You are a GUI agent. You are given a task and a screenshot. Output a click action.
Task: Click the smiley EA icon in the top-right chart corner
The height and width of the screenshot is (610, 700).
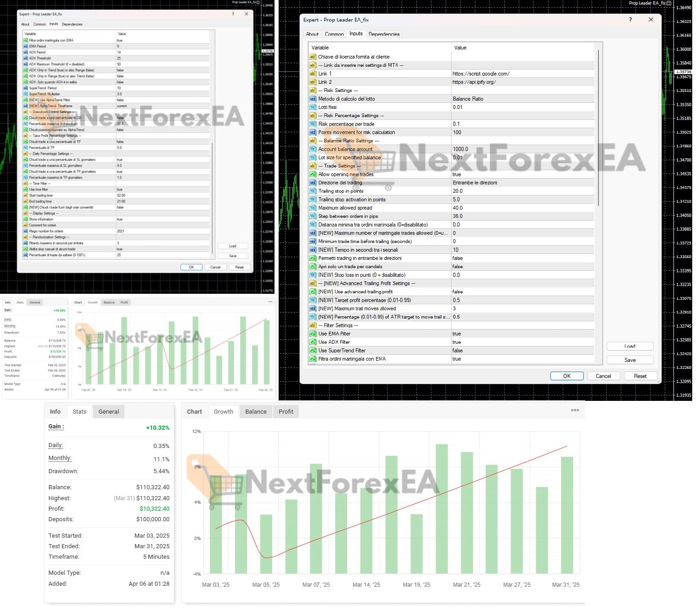coord(668,3)
